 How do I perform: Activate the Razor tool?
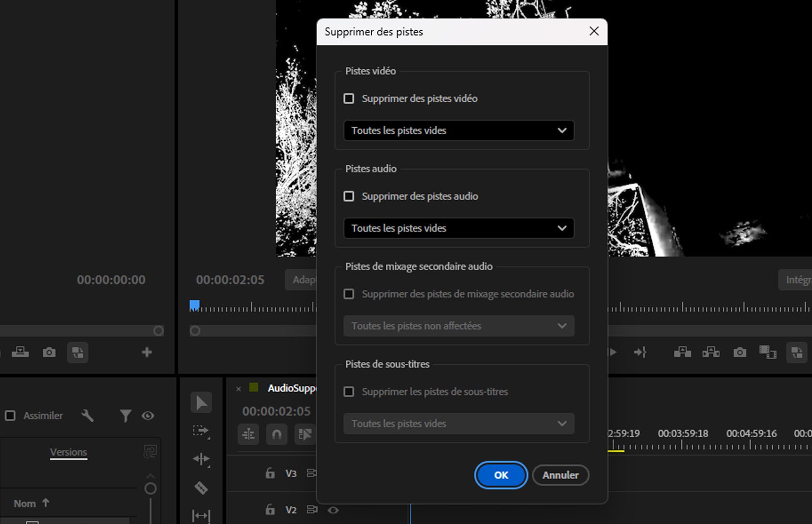pyautogui.click(x=201, y=488)
